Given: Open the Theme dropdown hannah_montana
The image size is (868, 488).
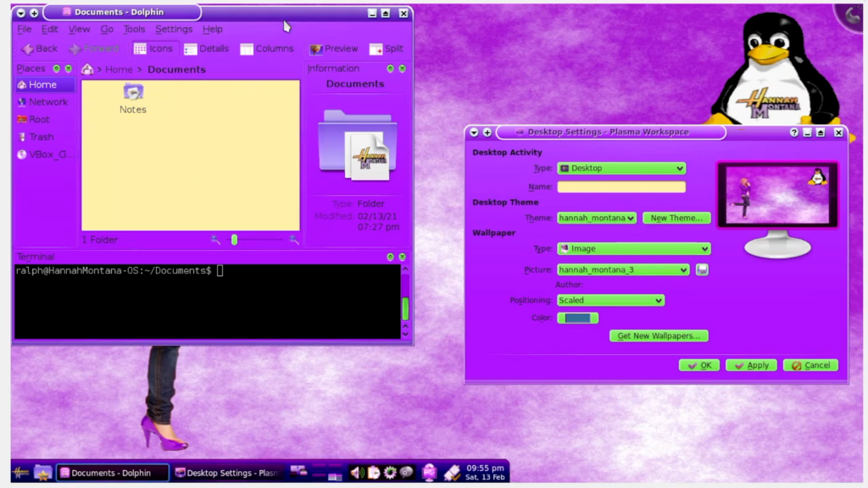Looking at the screenshot, I should 596,218.
